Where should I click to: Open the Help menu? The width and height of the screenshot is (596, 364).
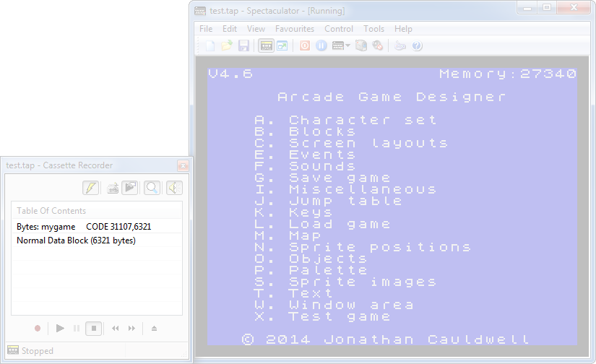coord(403,29)
